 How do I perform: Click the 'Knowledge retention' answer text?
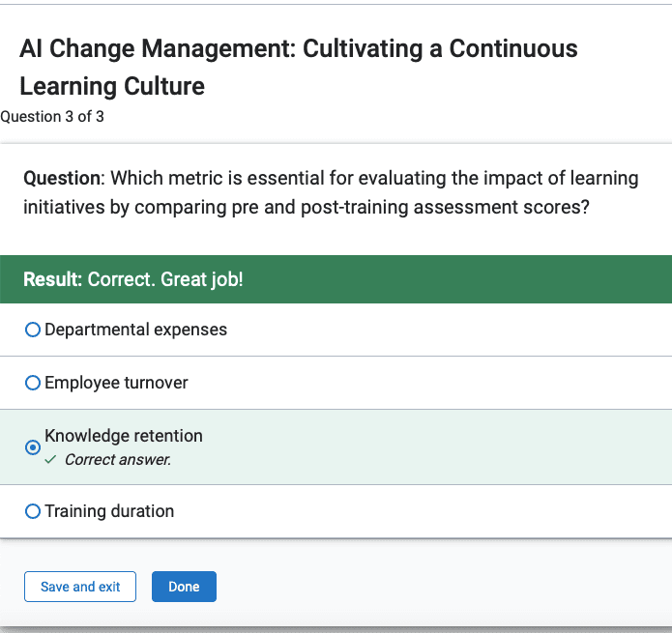pyautogui.click(x=124, y=436)
